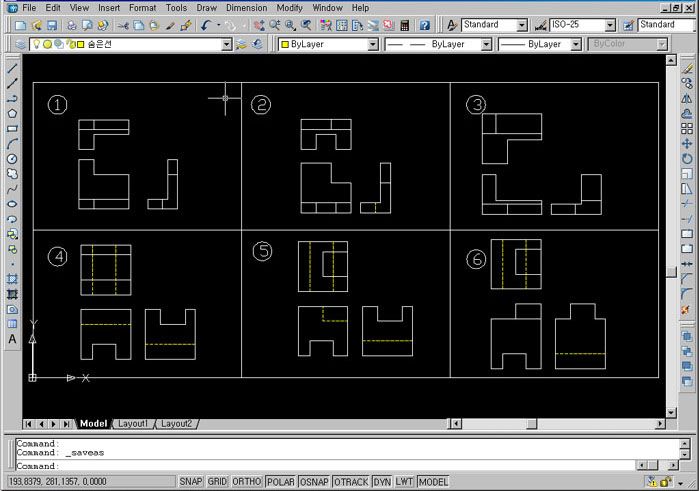Click the coordinates display in status bar

point(91,482)
